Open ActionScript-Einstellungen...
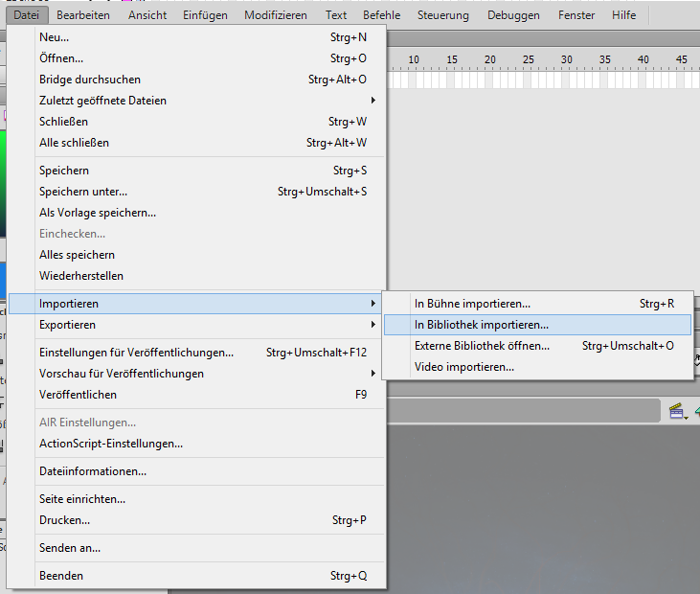 click(x=196, y=443)
